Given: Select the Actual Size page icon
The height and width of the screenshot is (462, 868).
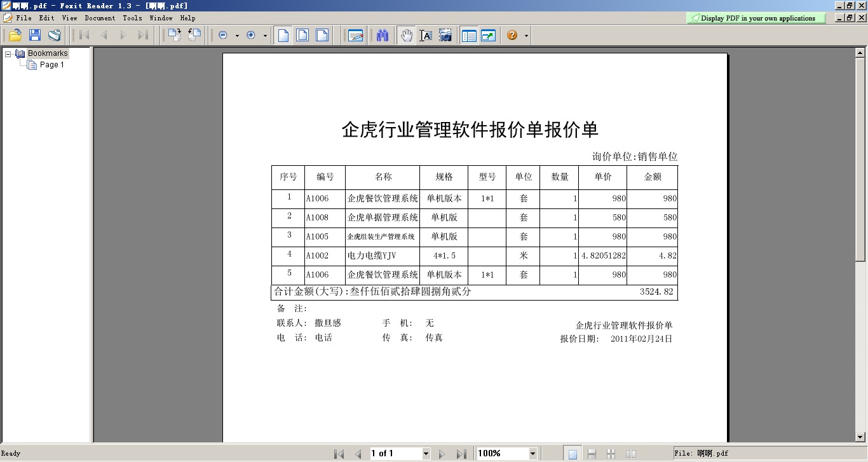Looking at the screenshot, I should (283, 36).
